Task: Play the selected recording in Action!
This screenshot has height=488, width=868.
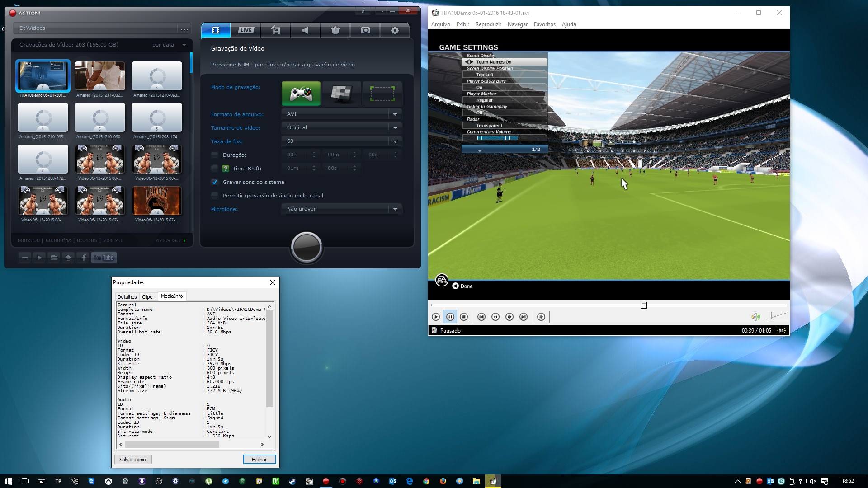Action: point(39,258)
